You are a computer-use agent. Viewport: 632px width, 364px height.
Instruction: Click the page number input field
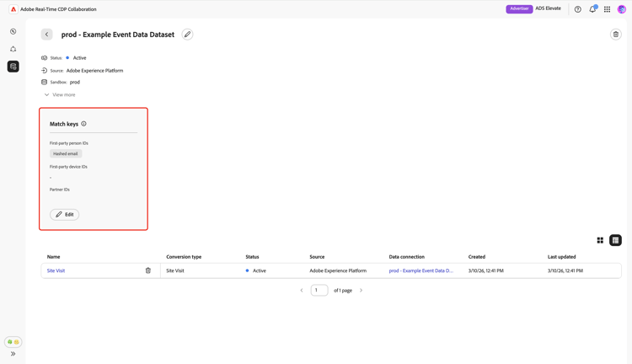319,290
